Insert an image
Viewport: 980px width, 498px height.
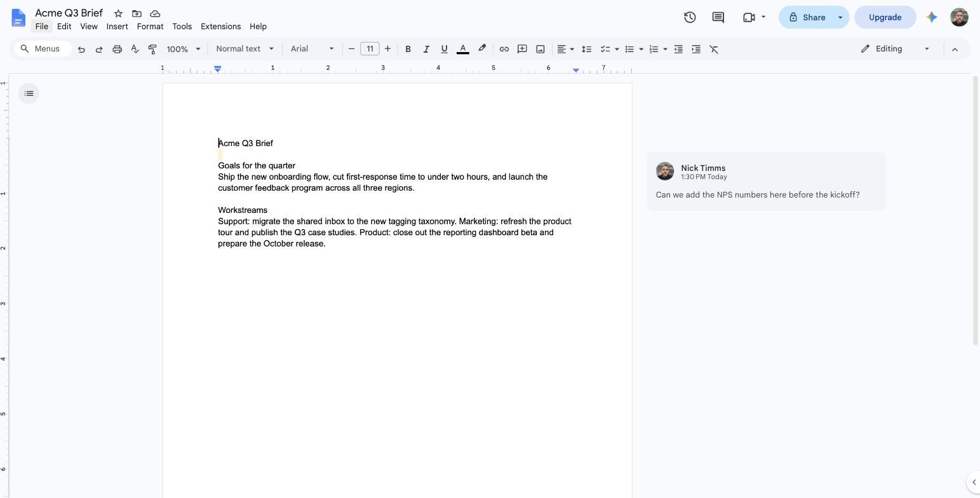tap(540, 49)
